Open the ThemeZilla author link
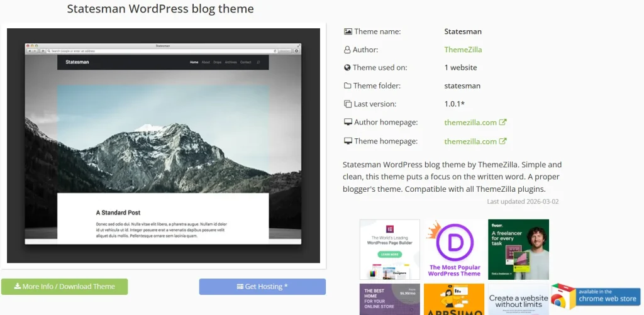 tap(463, 50)
